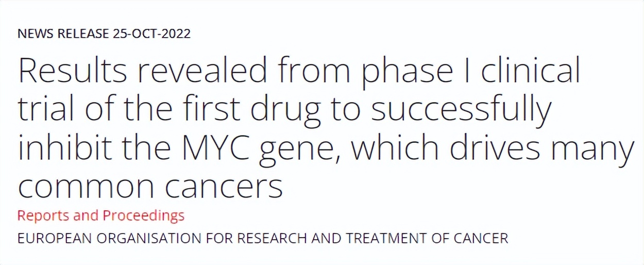Click the 25-OCT-2022 release date
The image size is (644, 265).
pyautogui.click(x=151, y=34)
